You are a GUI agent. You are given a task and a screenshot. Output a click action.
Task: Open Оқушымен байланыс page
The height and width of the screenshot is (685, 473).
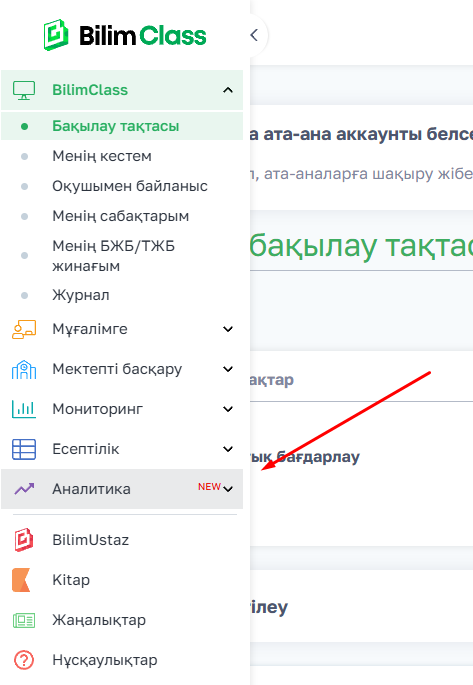coord(130,186)
